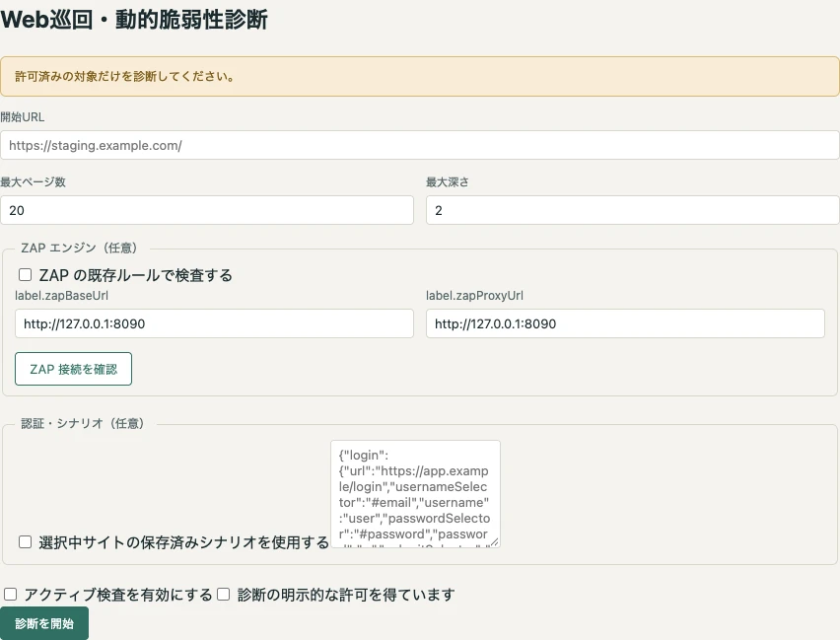Image resolution: width=840 pixels, height=640 pixels.
Task: Click the scenario JSON textarea
Action: 416,494
